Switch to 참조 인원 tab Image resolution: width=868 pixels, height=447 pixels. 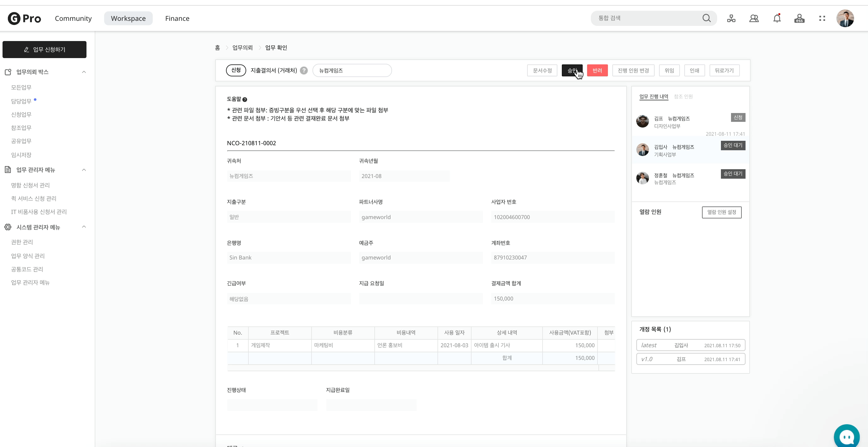(x=683, y=96)
